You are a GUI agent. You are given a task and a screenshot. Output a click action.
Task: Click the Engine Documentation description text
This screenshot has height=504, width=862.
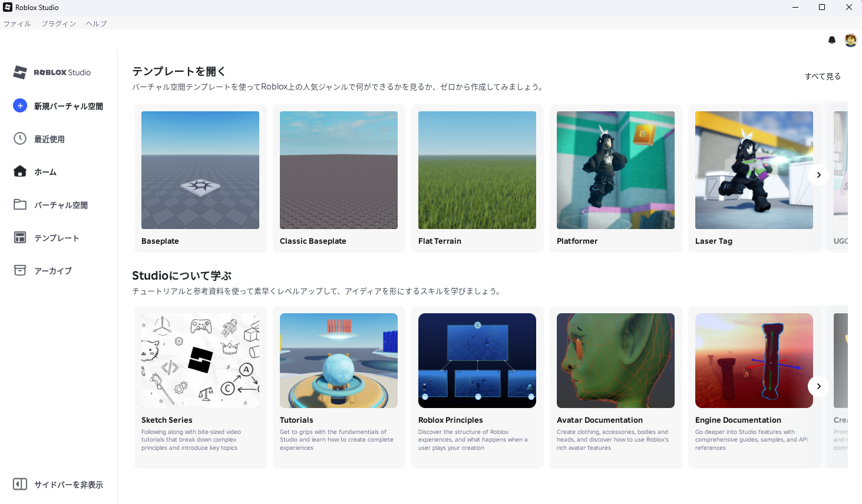751,440
